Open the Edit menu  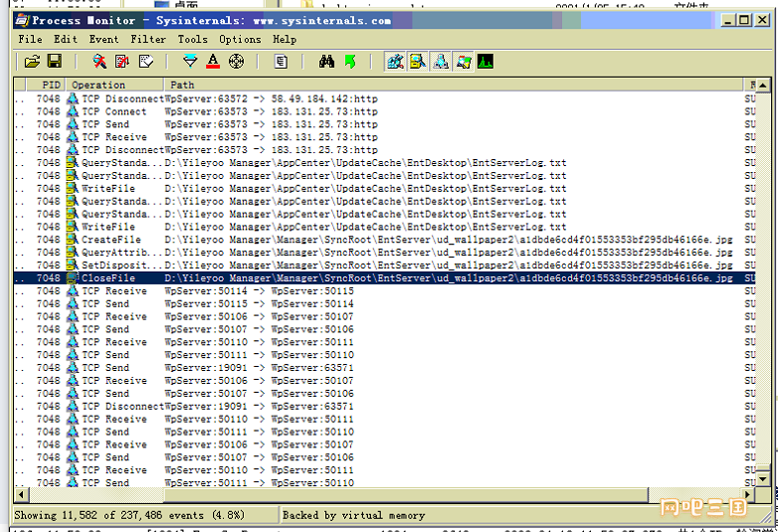(66, 39)
